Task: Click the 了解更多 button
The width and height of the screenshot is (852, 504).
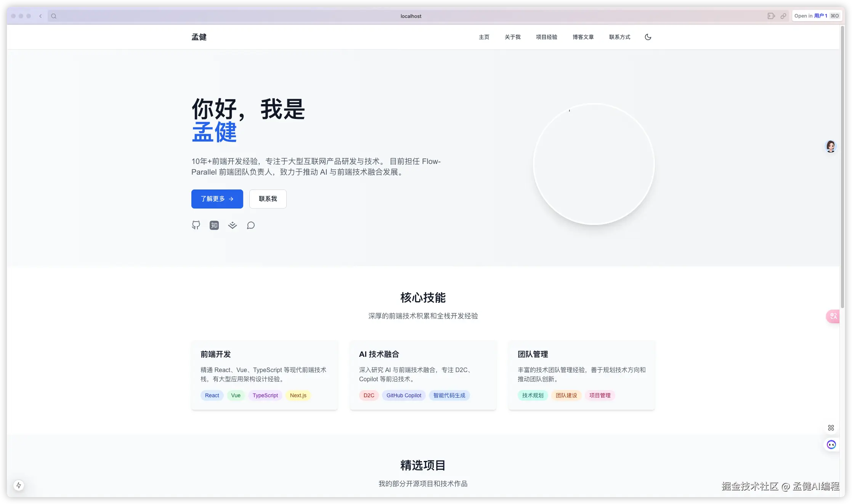Action: (x=217, y=199)
